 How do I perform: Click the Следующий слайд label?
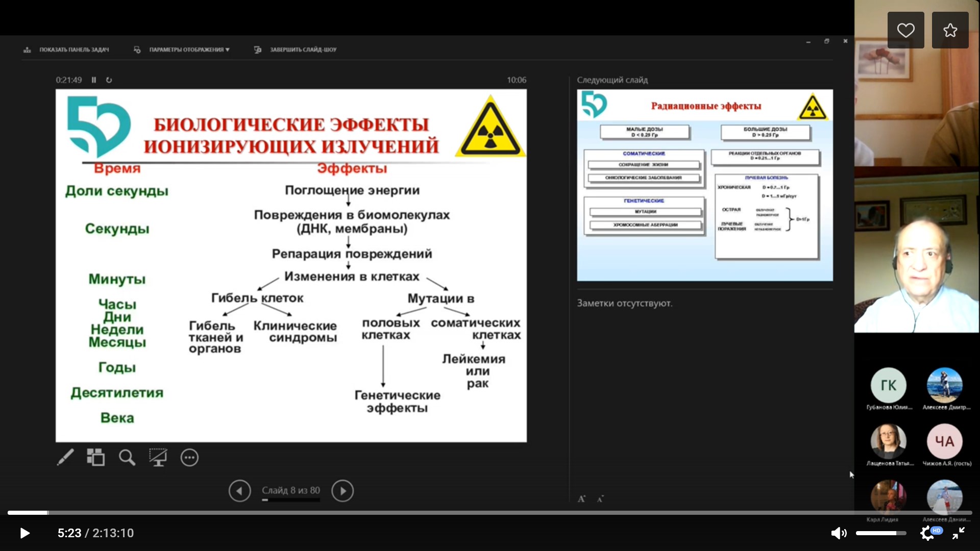point(612,80)
